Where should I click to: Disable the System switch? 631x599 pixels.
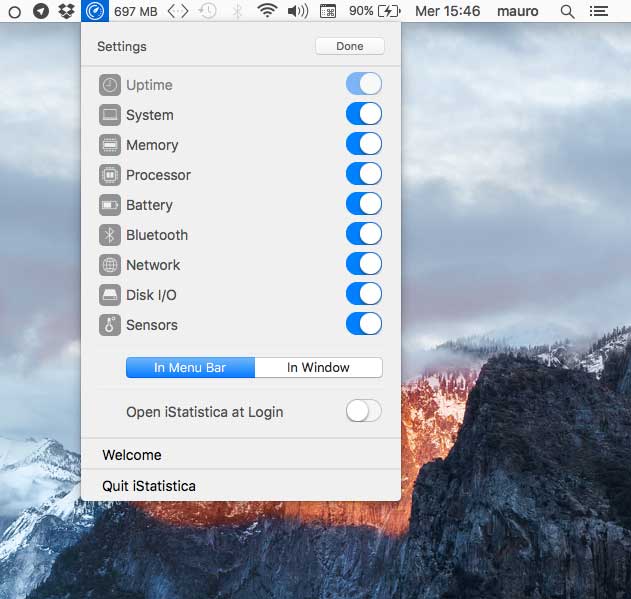(364, 114)
